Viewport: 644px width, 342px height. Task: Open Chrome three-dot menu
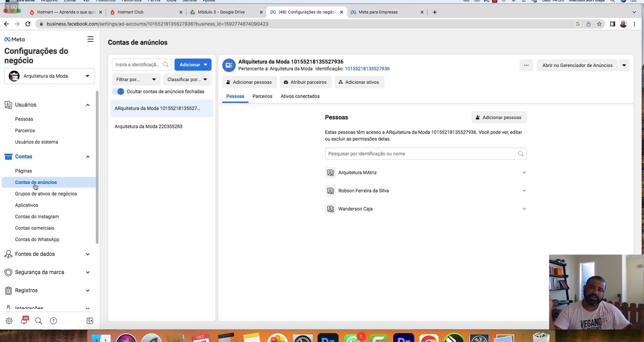pyautogui.click(x=634, y=24)
